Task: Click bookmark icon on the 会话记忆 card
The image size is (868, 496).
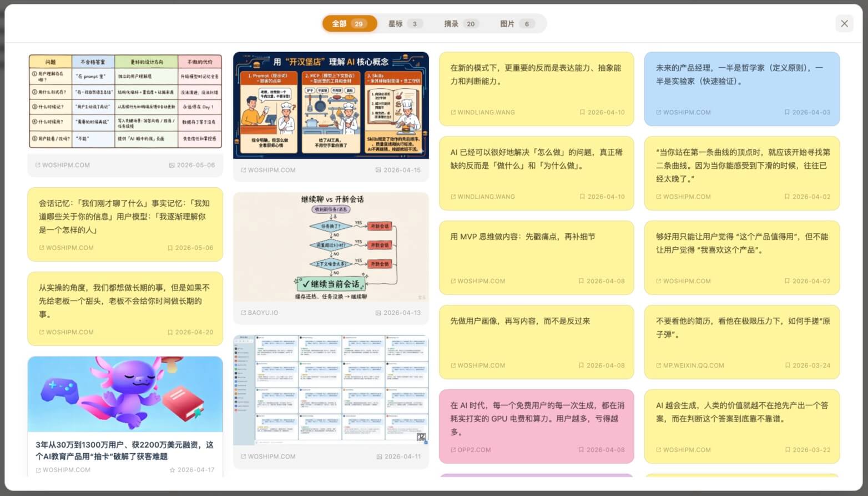Action: (x=170, y=248)
